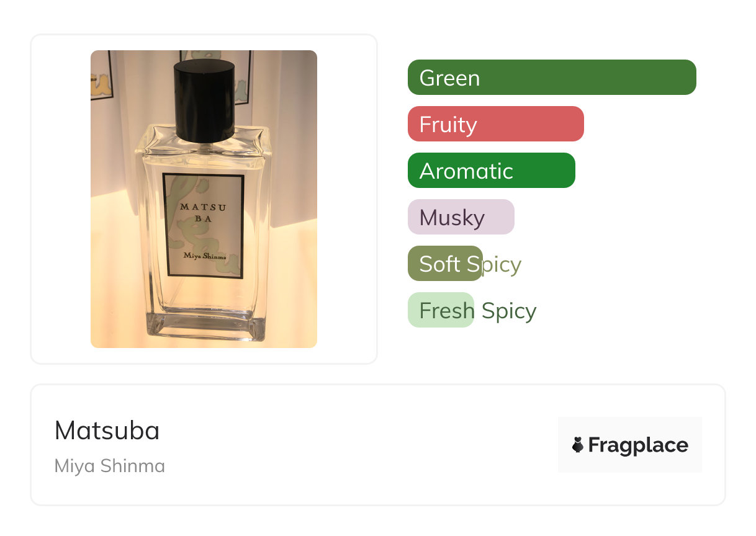Click the word Spicy after Fresh
This screenshot has height=536, width=756.
point(508,311)
